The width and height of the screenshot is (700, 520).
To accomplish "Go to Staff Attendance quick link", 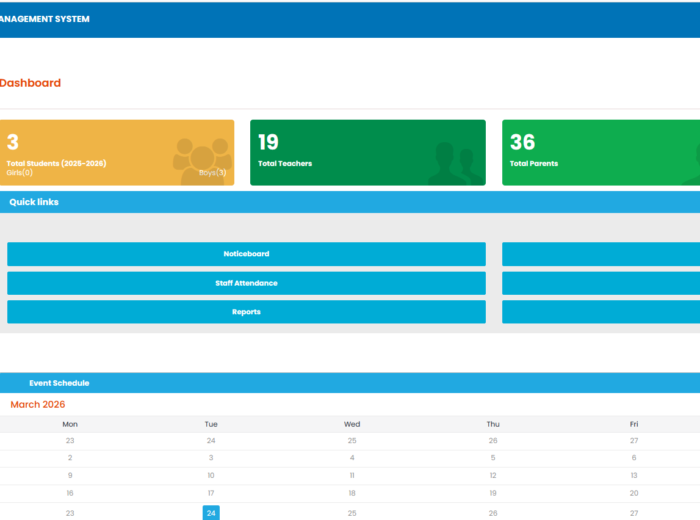I will (246, 283).
